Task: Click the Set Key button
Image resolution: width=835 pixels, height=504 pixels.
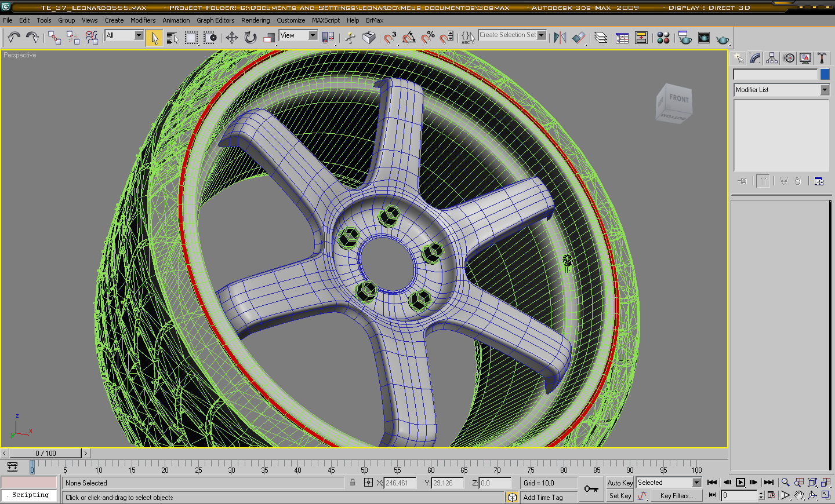Action: [620, 496]
